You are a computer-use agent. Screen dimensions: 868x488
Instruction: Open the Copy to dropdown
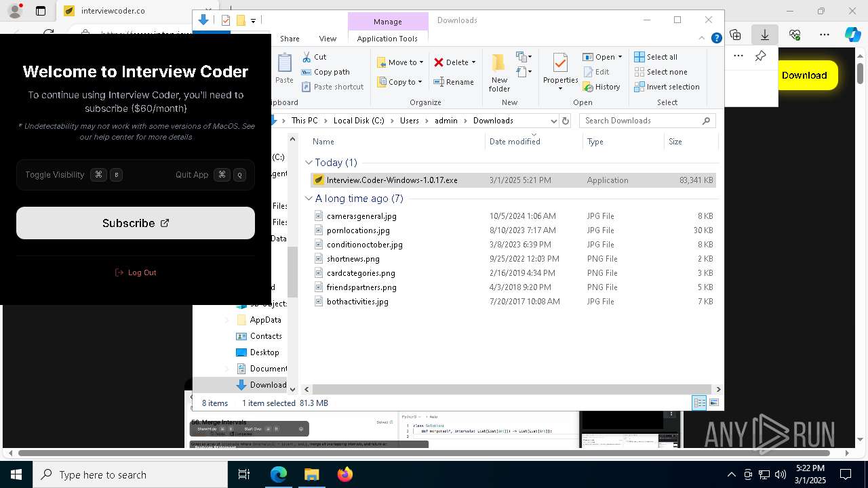pos(400,82)
